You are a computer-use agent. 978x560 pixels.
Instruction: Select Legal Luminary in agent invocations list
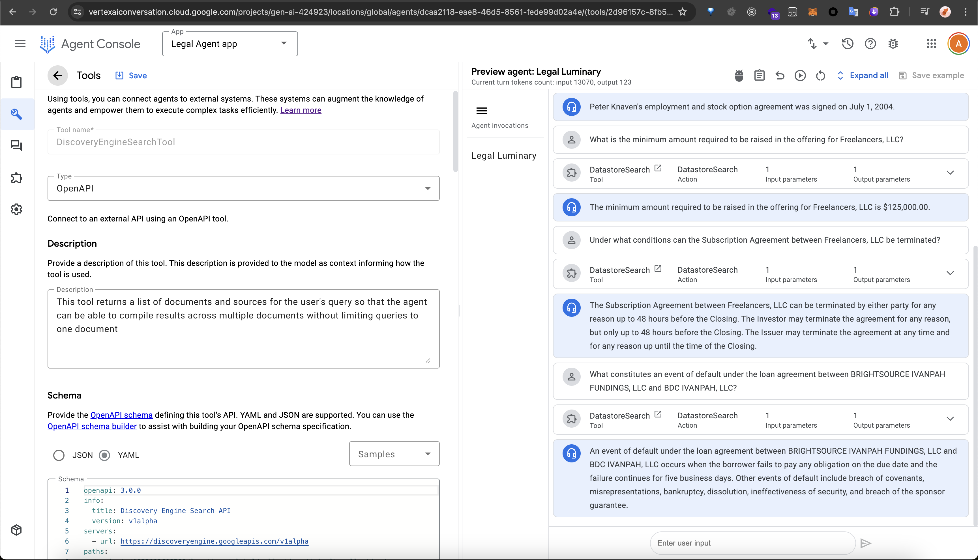click(x=504, y=156)
